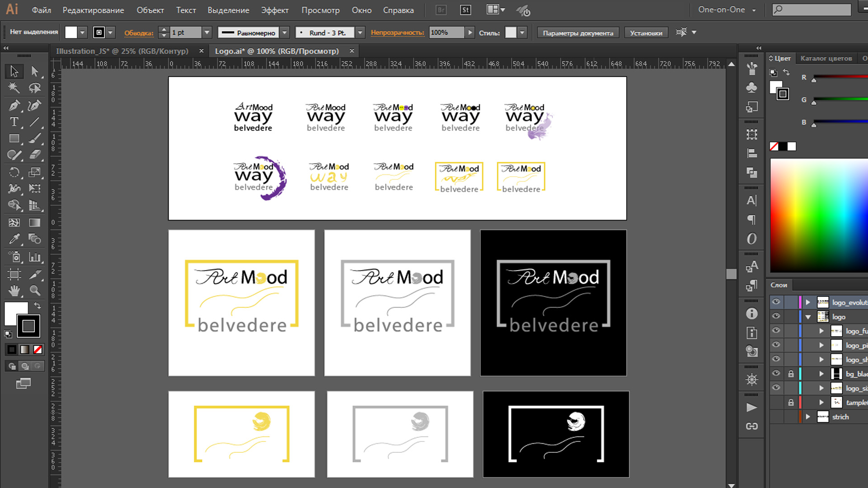Select the Shape Builder tool
The image size is (868, 488).
click(14, 205)
